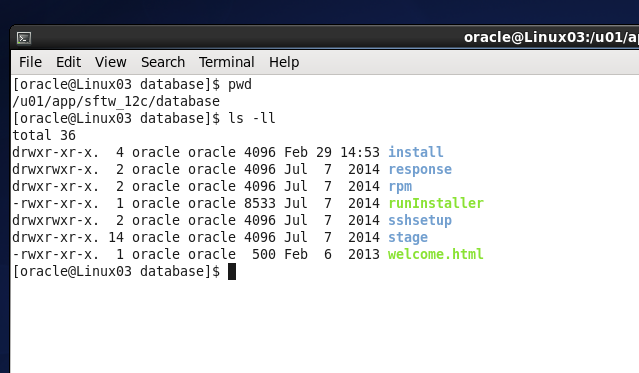Click the terminal icon in the title bar
This screenshot has height=373, width=639.
24,38
